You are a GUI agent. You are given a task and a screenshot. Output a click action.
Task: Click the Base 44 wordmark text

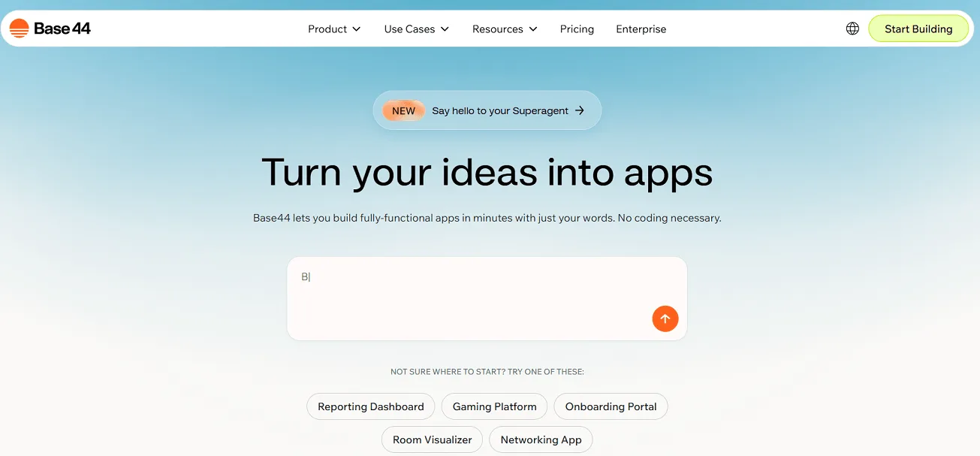(x=62, y=29)
